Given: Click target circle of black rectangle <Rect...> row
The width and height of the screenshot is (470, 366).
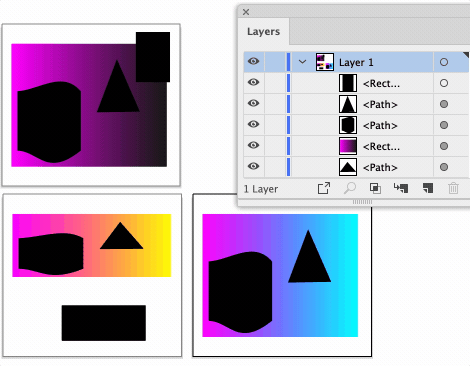Looking at the screenshot, I should (x=444, y=83).
